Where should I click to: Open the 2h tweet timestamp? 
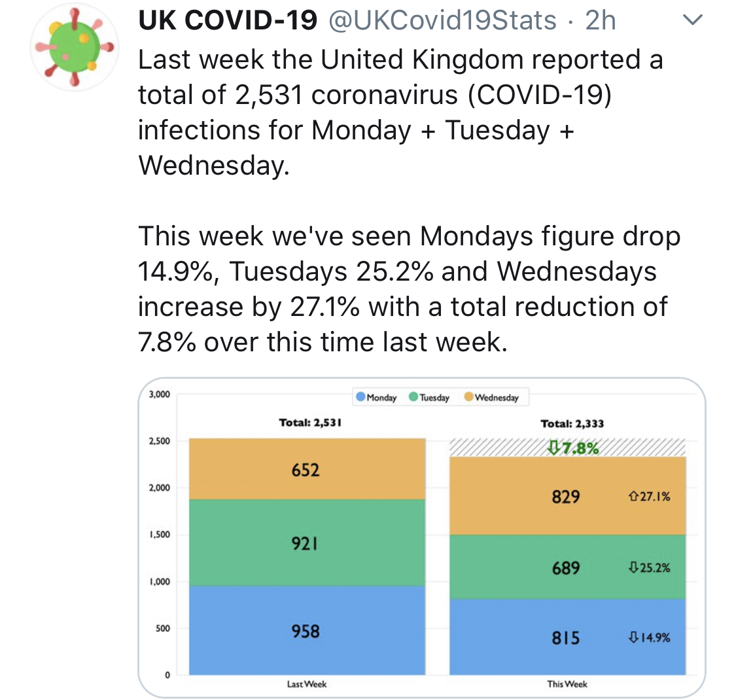(x=601, y=21)
